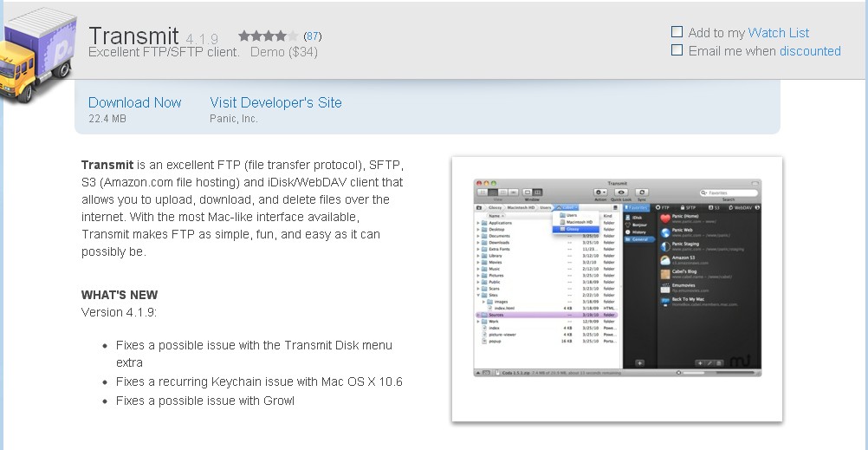Click the WHAT'S NEW heading
The image size is (868, 450).
click(x=120, y=295)
